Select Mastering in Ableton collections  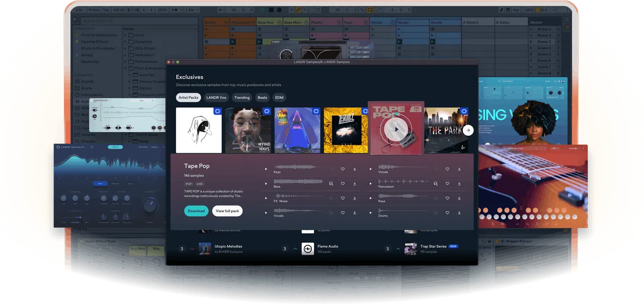click(x=90, y=61)
